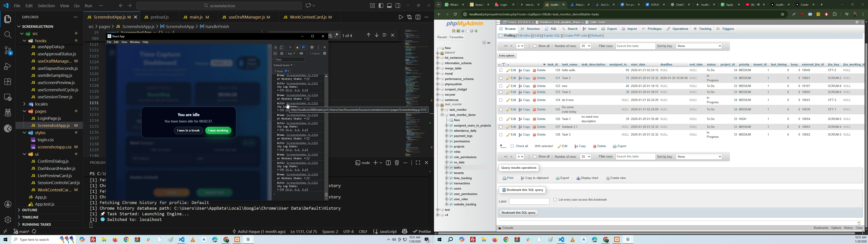Click the I was working button
The width and height of the screenshot is (868, 244).
point(218,131)
